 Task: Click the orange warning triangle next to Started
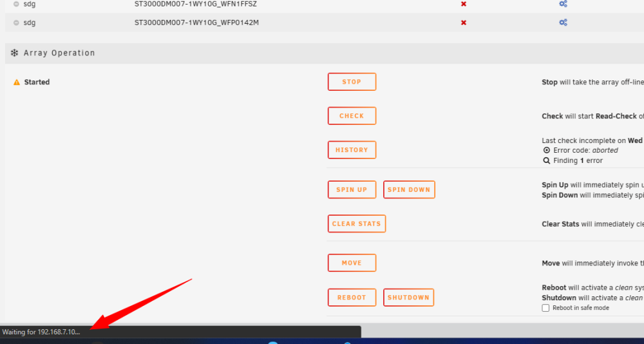[17, 82]
